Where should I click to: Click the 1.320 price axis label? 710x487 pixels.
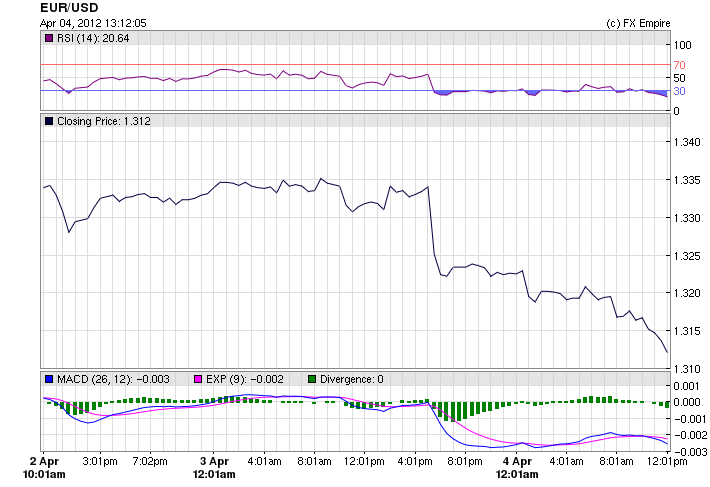(687, 293)
